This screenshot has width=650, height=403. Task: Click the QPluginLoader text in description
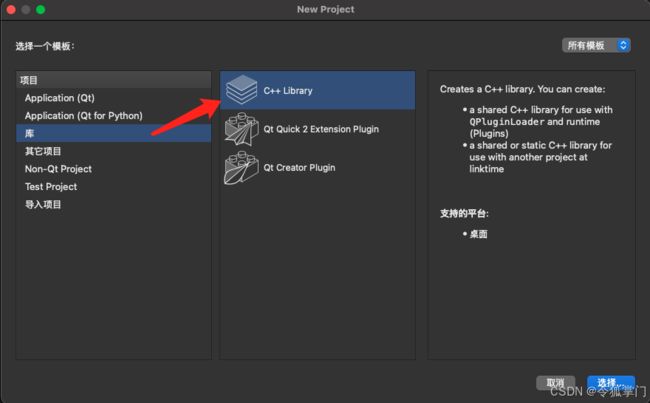507,122
